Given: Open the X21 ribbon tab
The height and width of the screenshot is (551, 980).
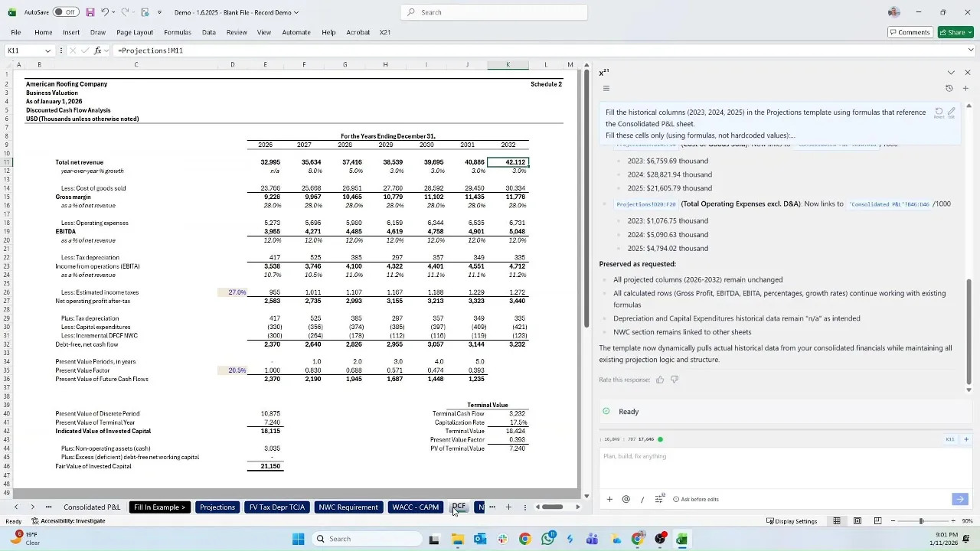Looking at the screenshot, I should (385, 32).
